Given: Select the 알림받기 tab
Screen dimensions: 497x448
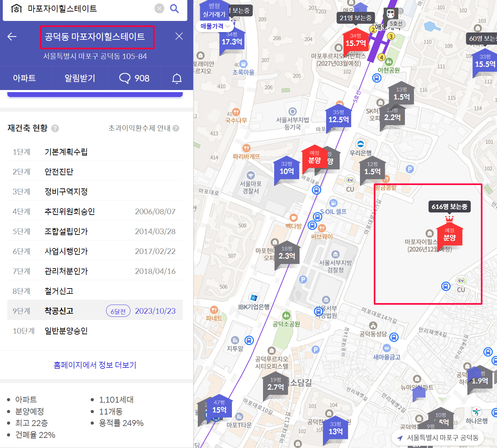Looking at the screenshot, I should point(80,78).
